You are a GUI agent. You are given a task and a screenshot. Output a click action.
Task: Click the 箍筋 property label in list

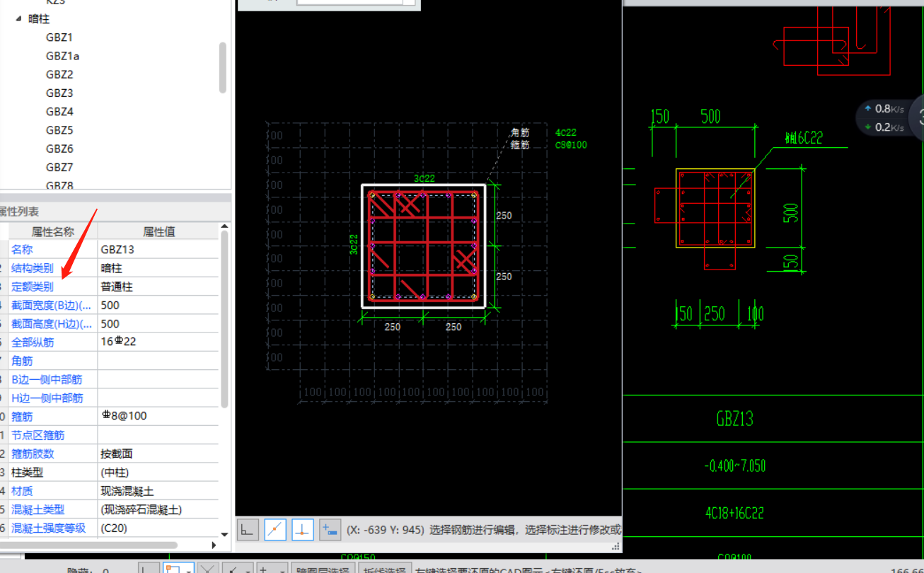22,417
